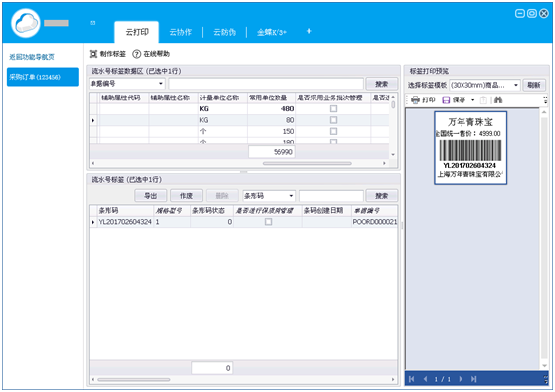The width and height of the screenshot is (555, 392).
Task: Click preview scroll-down arrow
Action: [x=544, y=366]
